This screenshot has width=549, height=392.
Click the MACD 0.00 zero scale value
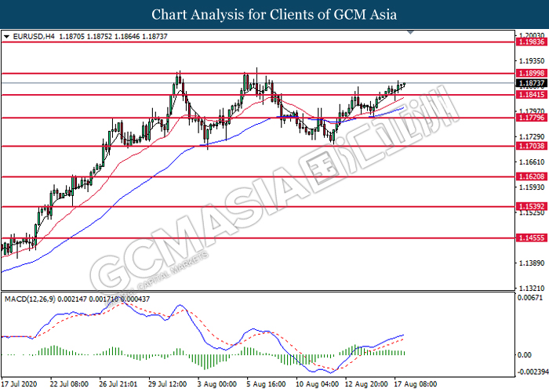point(525,355)
